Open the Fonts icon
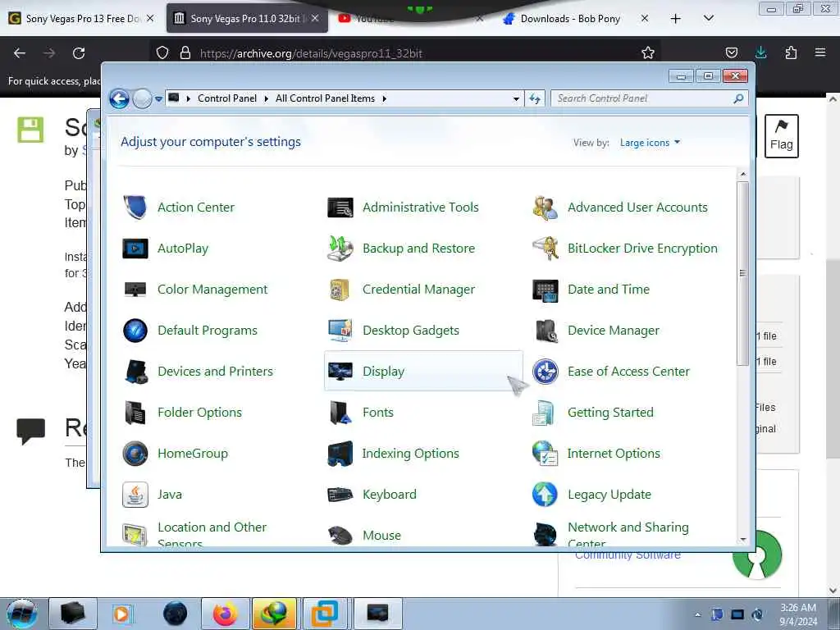840x630 pixels. pos(340,413)
